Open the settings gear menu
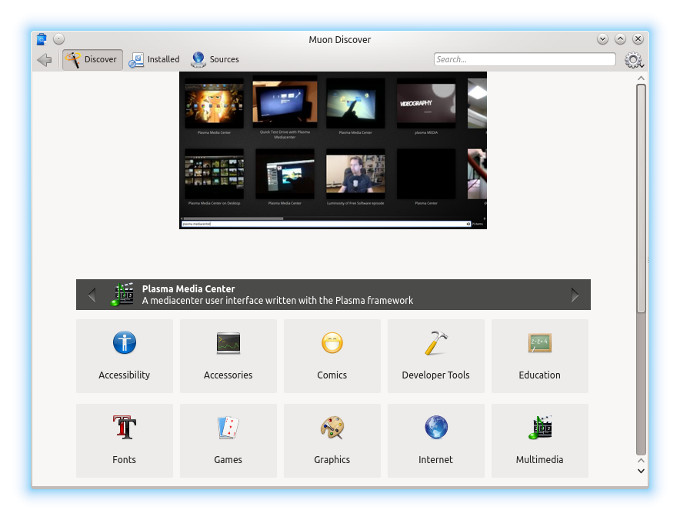 tap(633, 60)
